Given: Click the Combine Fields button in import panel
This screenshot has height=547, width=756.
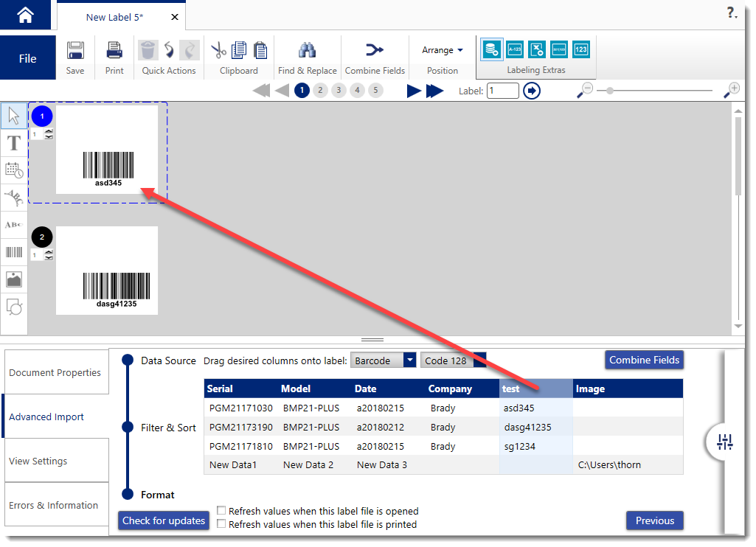Looking at the screenshot, I should tap(644, 360).
